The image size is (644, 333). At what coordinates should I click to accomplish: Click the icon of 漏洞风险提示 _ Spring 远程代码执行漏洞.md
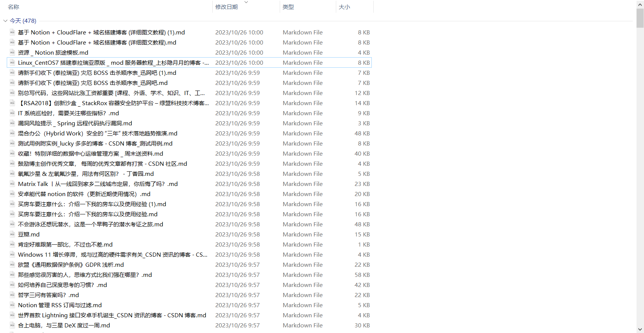pyautogui.click(x=12, y=123)
